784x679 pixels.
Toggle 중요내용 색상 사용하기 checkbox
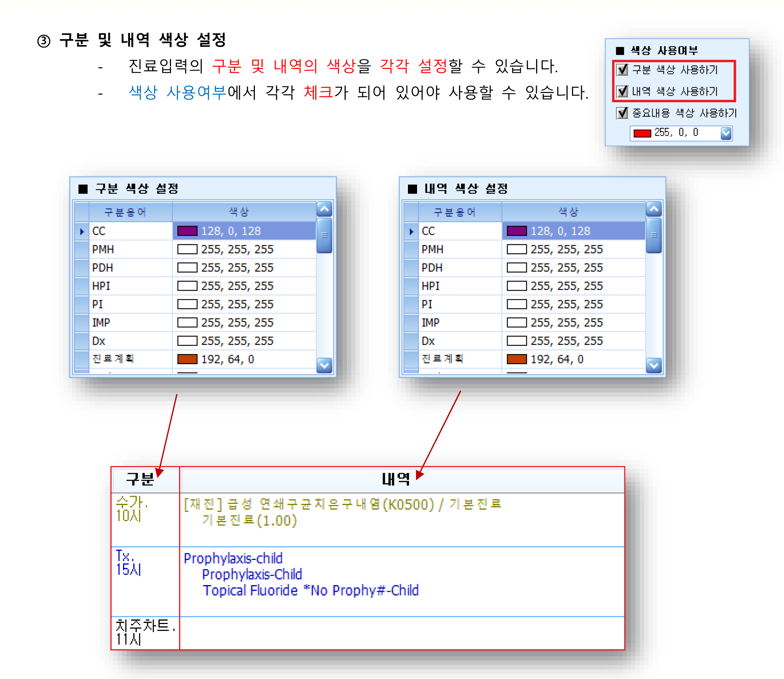point(623,113)
